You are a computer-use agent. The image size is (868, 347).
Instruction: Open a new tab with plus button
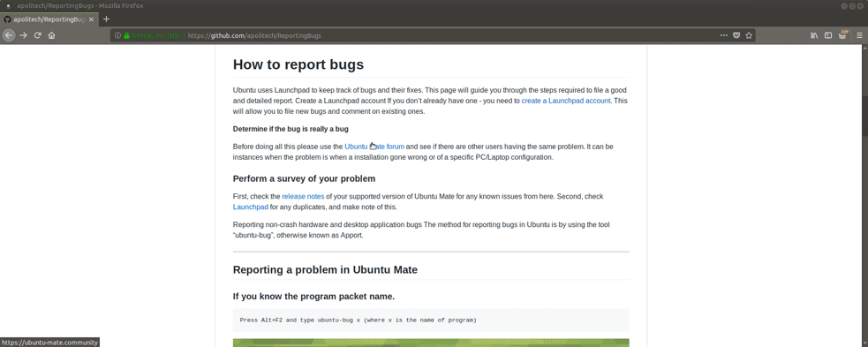[106, 19]
